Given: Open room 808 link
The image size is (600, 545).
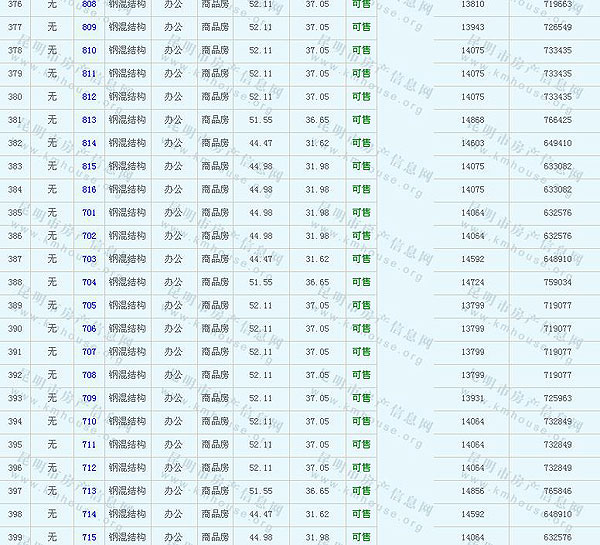Looking at the screenshot, I should [x=89, y=5].
